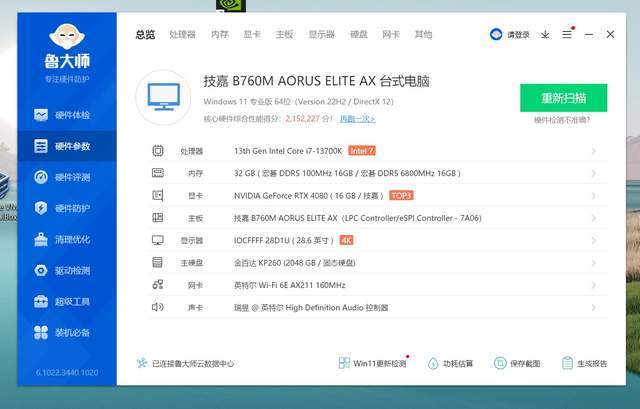This screenshot has width=640, height=409.
Task: Click 硬件检测不准确? link
Action: tap(562, 120)
